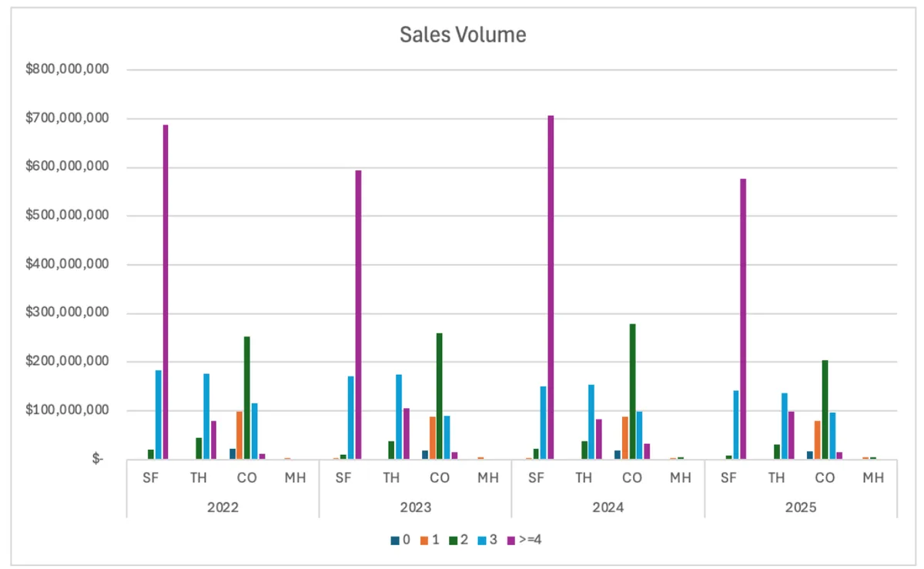Select the light blue SF bar for 2024
The height and width of the screenshot is (569, 924).
pos(544,423)
